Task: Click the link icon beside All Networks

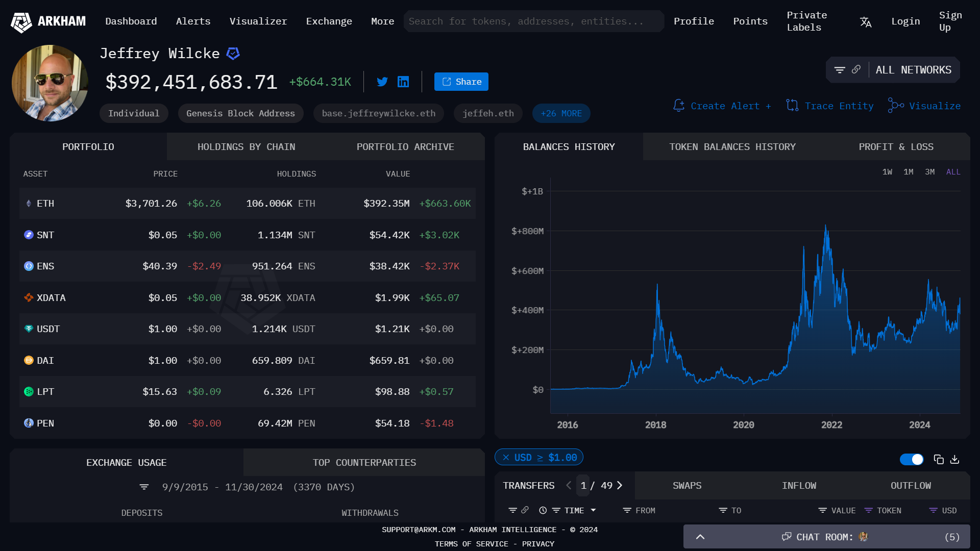Action: coord(856,69)
